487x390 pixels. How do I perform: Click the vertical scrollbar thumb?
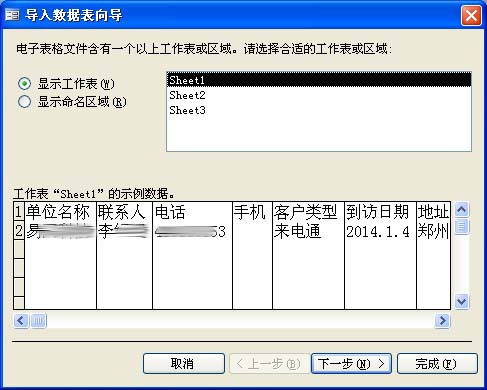click(x=462, y=227)
